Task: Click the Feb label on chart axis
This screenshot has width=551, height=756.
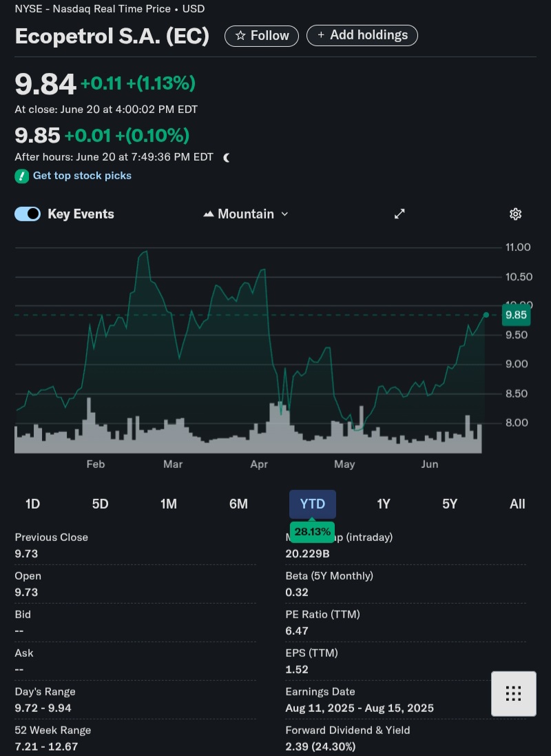Action: pos(96,464)
